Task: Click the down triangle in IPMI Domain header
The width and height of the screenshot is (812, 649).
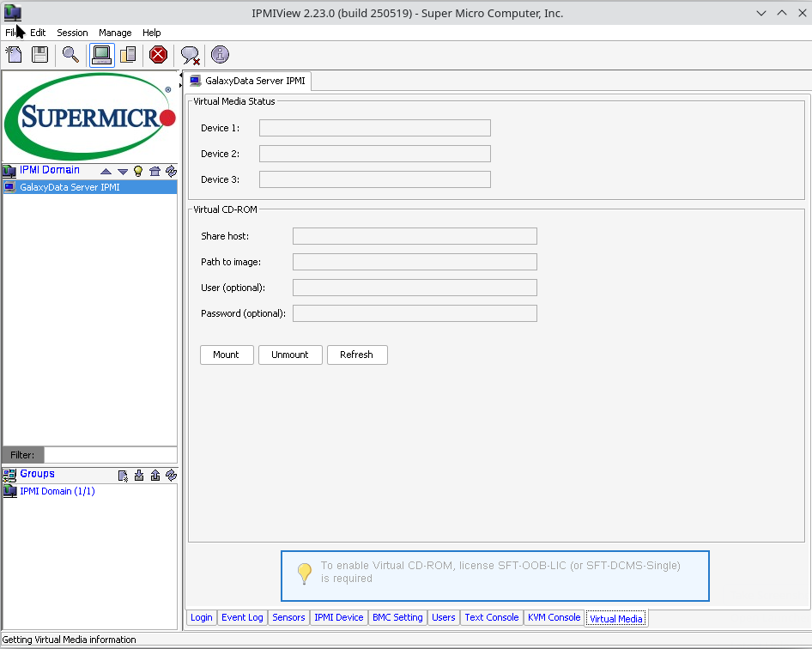Action: (122, 172)
